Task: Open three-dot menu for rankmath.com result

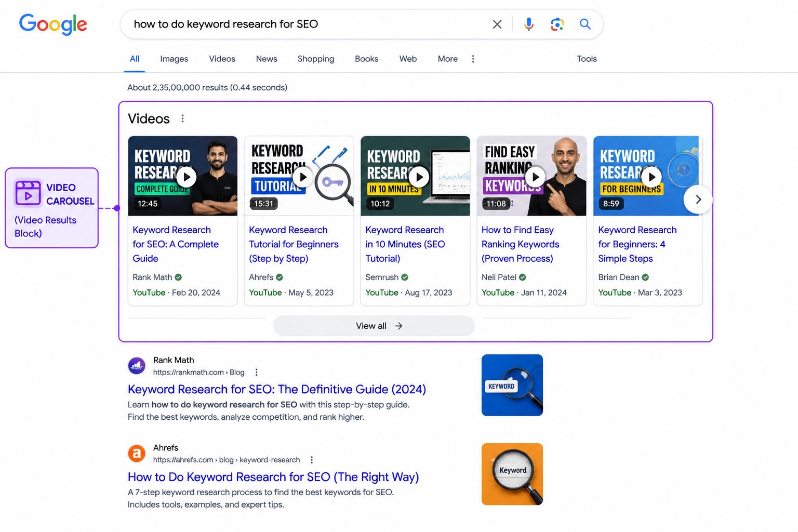Action: [x=256, y=372]
